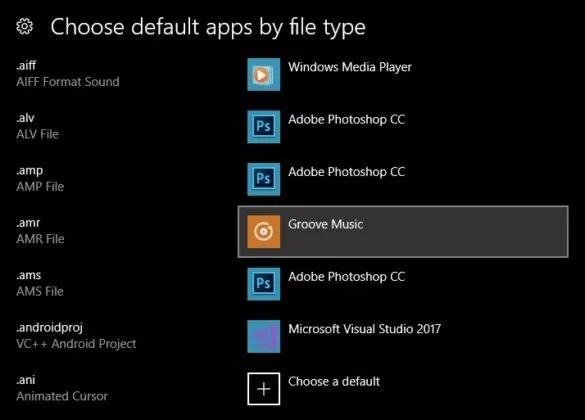The height and width of the screenshot is (420, 585).
Task: Change default app labeled Windows Media Player
Action: tap(350, 67)
